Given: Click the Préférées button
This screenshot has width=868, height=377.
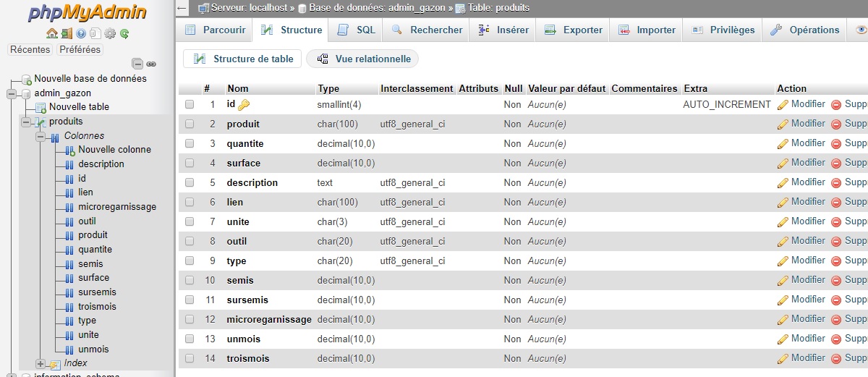Looking at the screenshot, I should pyautogui.click(x=80, y=50).
